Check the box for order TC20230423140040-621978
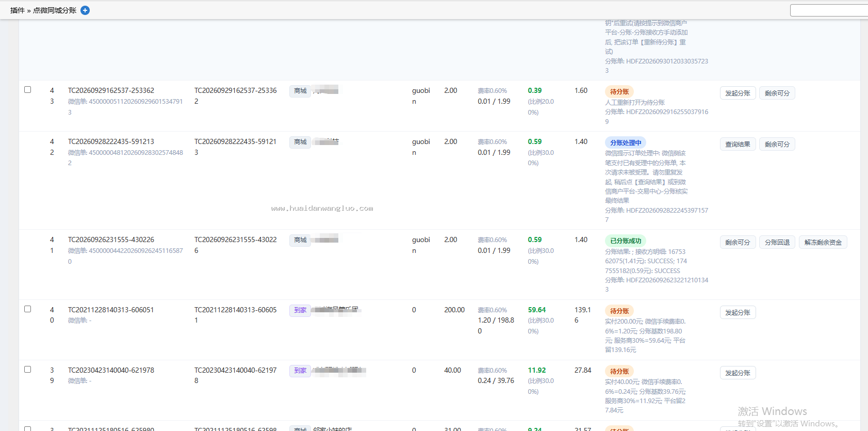 coord(28,370)
